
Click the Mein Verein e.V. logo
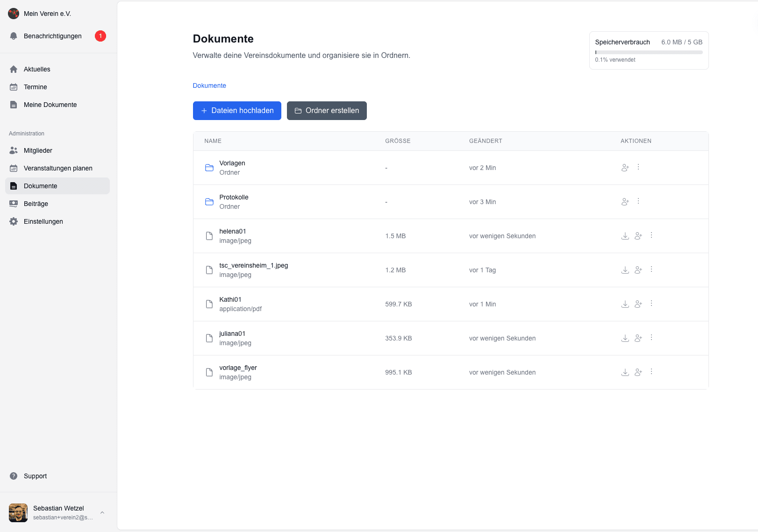[14, 14]
